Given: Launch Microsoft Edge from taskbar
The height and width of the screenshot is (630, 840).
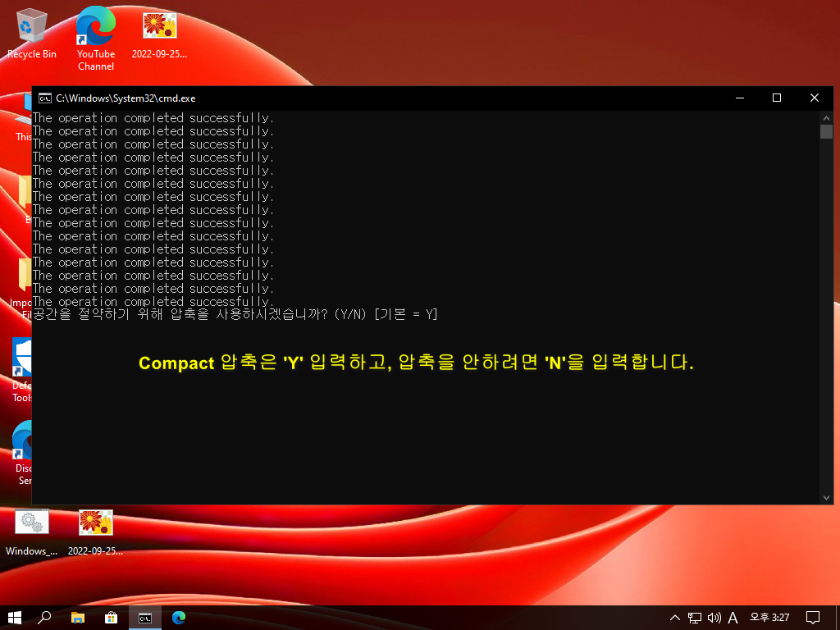Looking at the screenshot, I should (179, 618).
